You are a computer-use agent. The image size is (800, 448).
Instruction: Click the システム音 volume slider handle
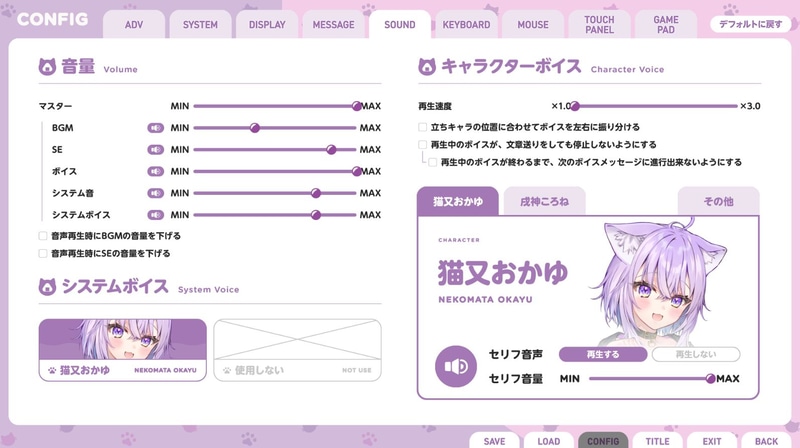(316, 193)
